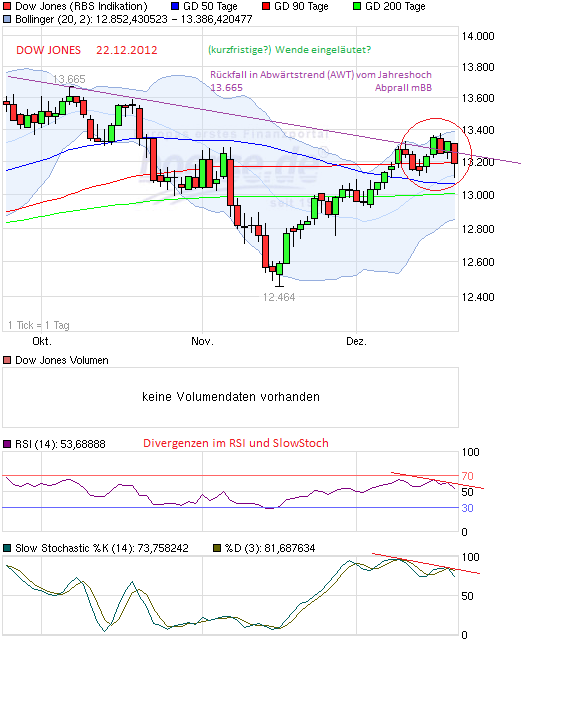
Task: Select the 'GD 50 Tage' legend label
Action: point(210,6)
